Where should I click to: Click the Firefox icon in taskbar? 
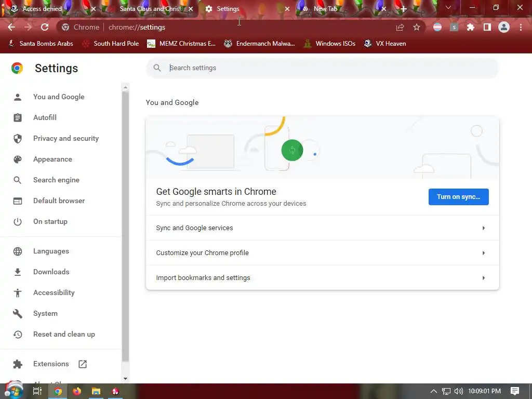click(x=77, y=391)
